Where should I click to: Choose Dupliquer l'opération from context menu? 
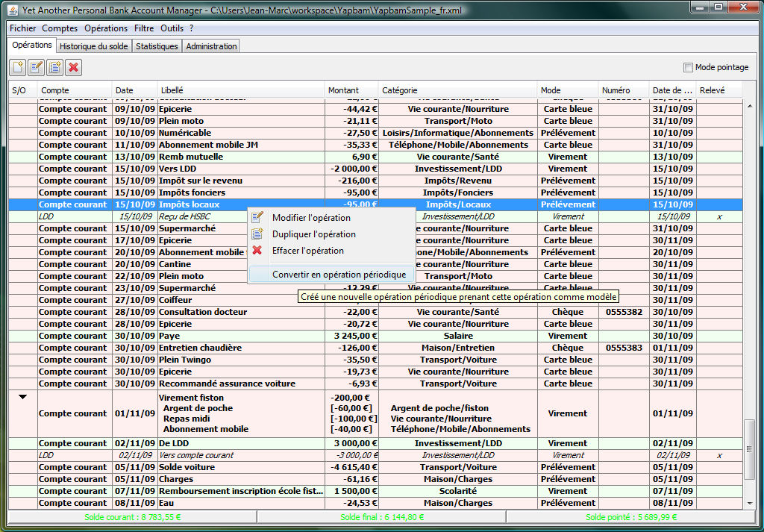click(x=332, y=234)
